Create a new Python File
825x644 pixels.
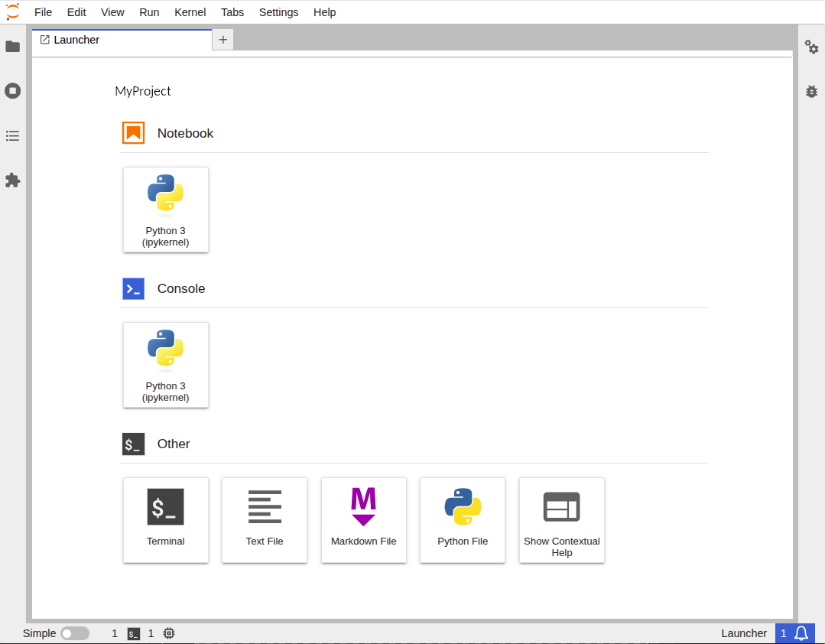[463, 520]
